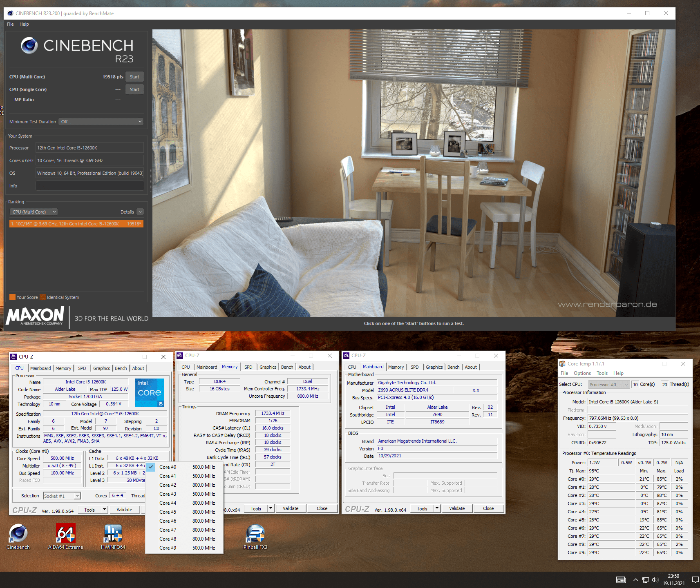Open the Help menu in Cinebench
The width and height of the screenshot is (700, 588).
point(24,24)
